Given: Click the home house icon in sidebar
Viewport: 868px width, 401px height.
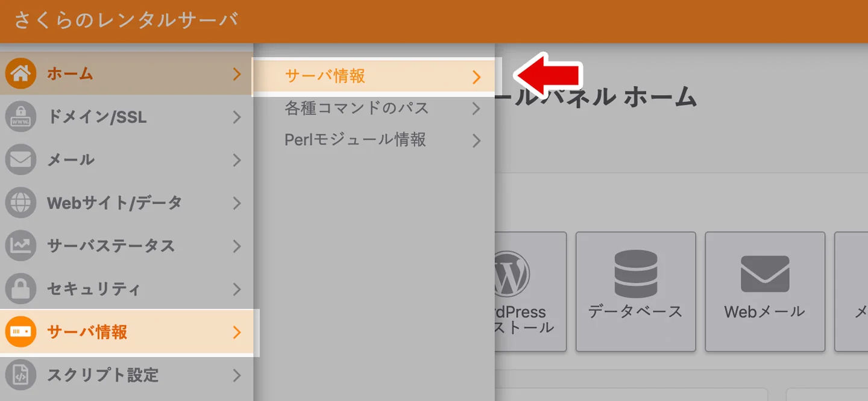Looking at the screenshot, I should (20, 73).
